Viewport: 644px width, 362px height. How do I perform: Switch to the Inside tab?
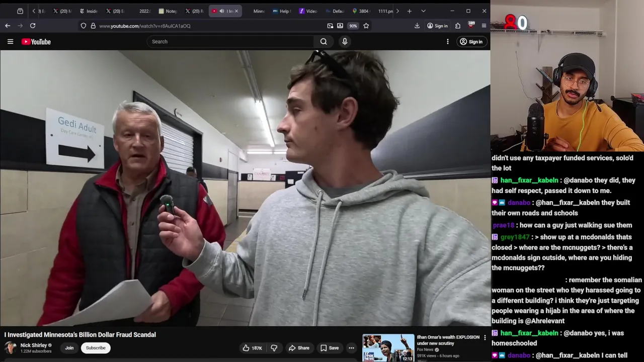pyautogui.click(x=89, y=11)
